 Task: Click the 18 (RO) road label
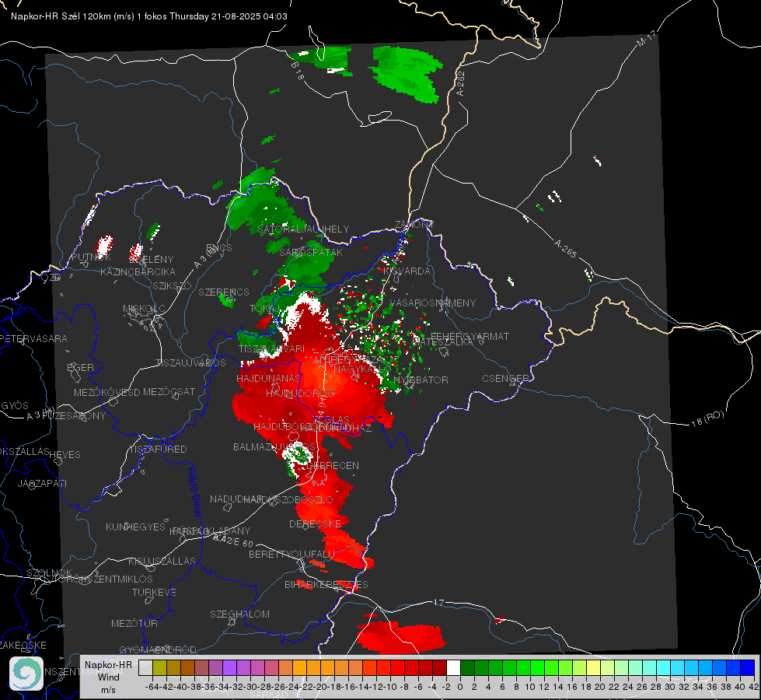(707, 418)
